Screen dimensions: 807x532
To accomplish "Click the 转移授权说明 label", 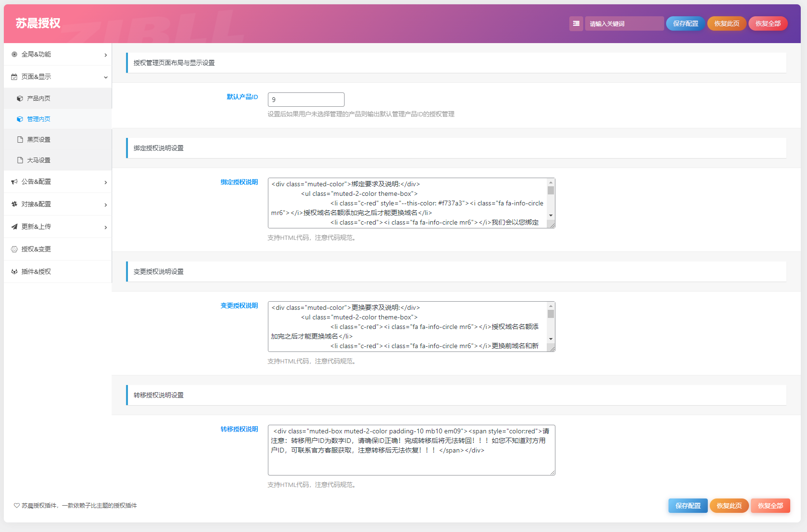I will pos(239,429).
